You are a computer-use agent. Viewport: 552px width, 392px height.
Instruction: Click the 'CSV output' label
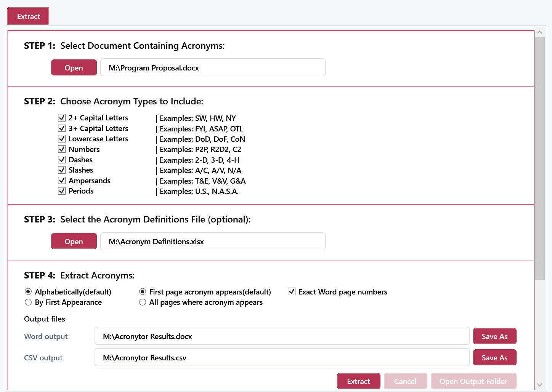(43, 358)
